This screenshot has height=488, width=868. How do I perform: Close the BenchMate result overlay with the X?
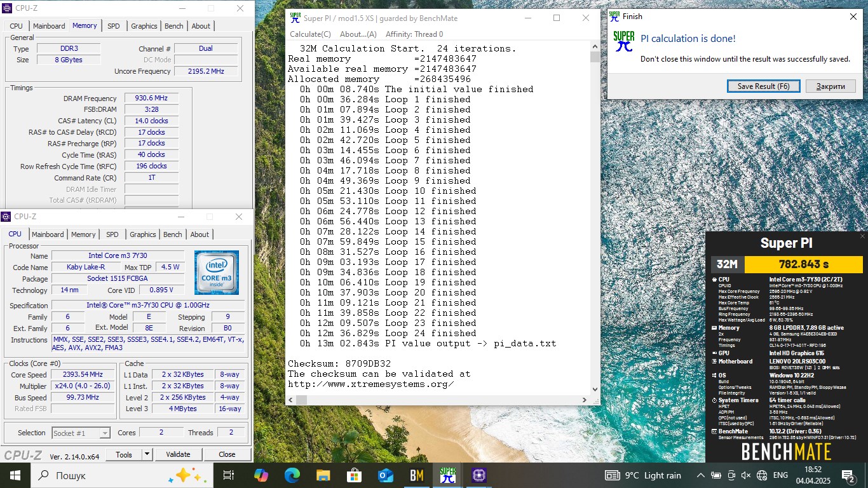click(862, 236)
